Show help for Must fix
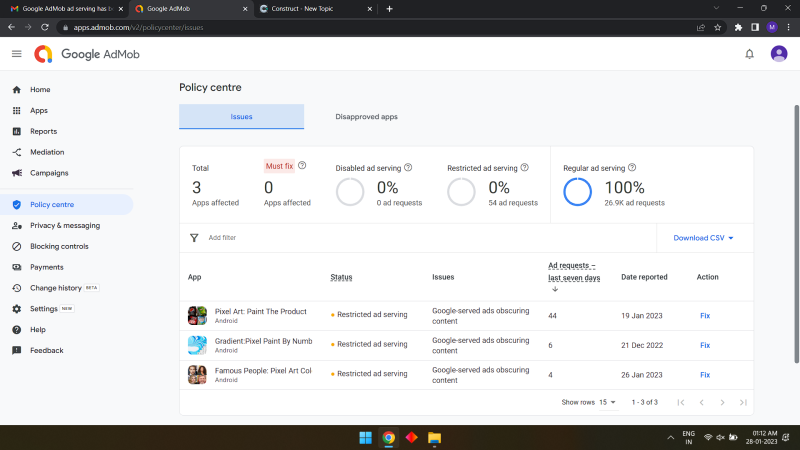Image resolution: width=800 pixels, height=450 pixels. pos(302,165)
